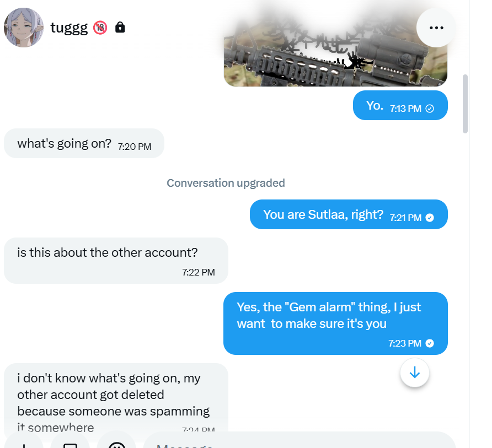
Task: Focus the Message input field
Action: 298,444
